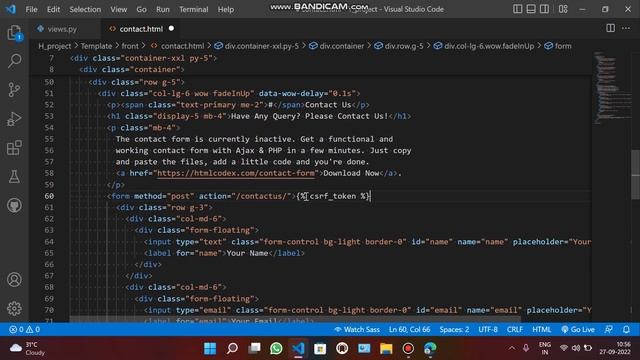Click contact.html in the breadcrumb

[182, 46]
